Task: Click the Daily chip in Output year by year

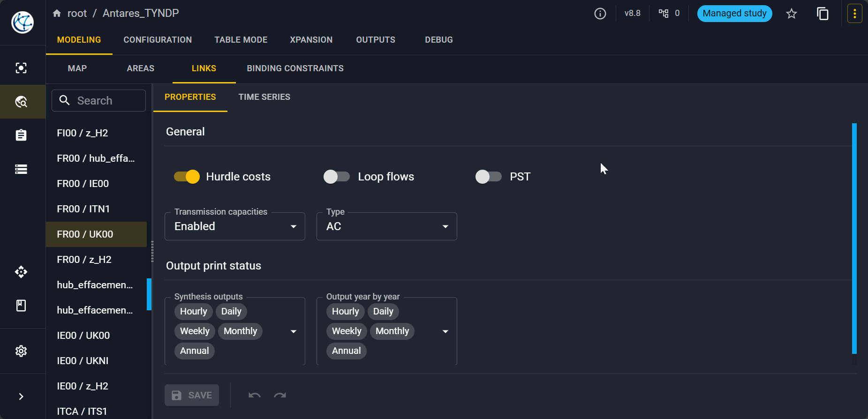Action: tap(383, 312)
